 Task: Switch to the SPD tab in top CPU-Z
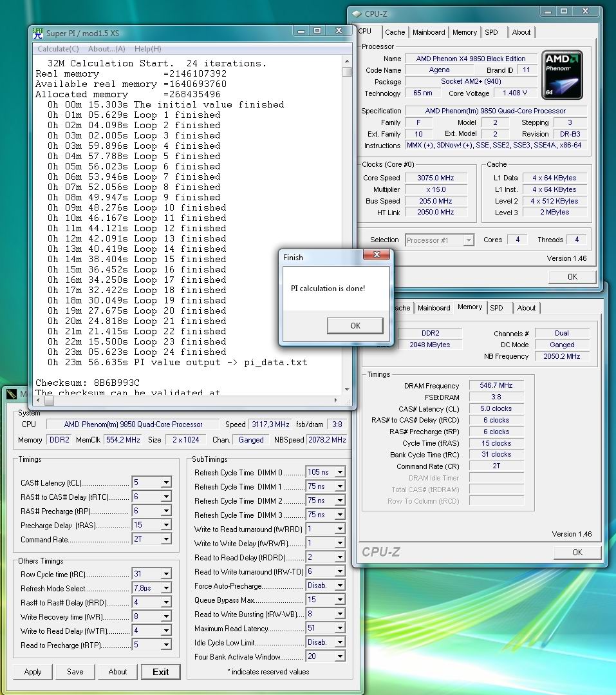(491, 32)
